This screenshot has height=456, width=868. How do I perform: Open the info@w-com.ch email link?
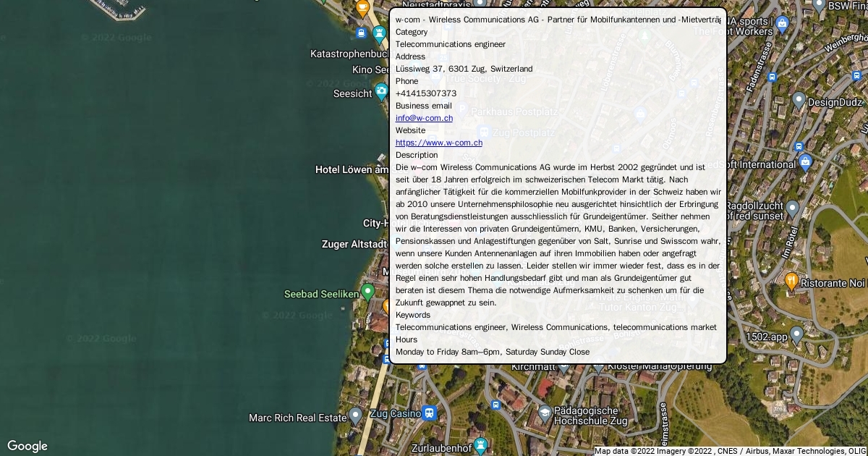424,118
